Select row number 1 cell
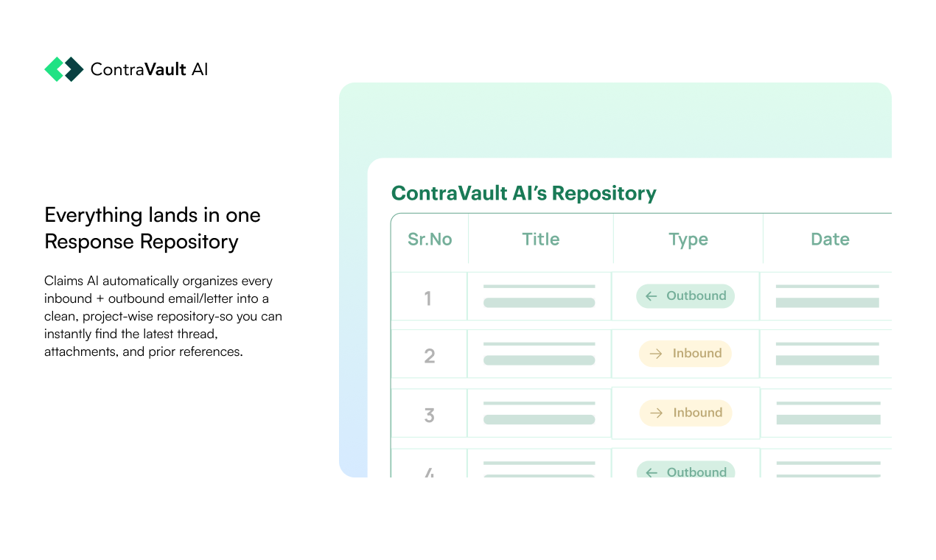This screenshot has width=936, height=560. (428, 298)
